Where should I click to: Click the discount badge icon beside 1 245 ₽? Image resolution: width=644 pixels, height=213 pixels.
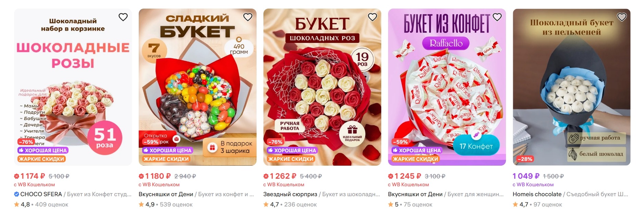tap(391, 176)
